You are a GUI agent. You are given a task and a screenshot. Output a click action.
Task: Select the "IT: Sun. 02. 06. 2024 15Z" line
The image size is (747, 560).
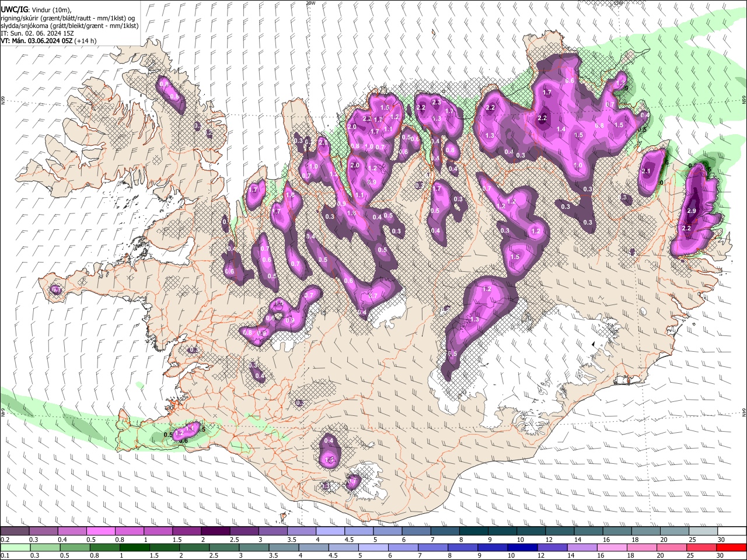(x=37, y=33)
